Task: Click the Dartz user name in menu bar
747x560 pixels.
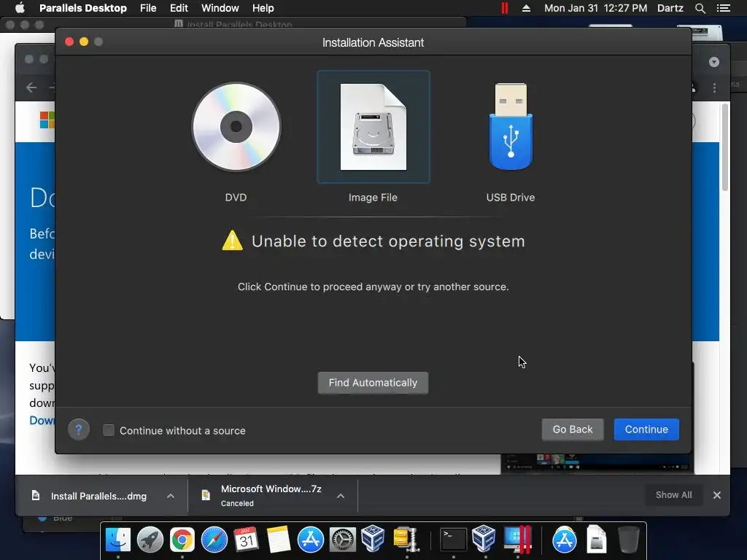Action: (670, 8)
